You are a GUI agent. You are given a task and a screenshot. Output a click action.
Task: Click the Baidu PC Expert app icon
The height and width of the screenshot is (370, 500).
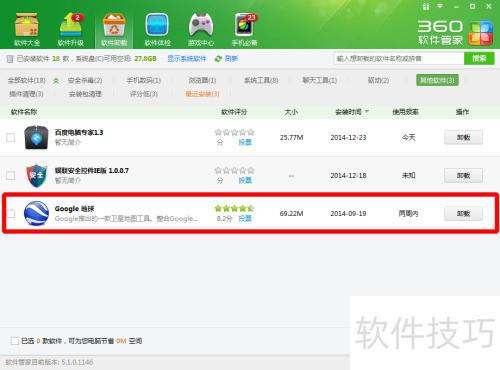click(36, 137)
